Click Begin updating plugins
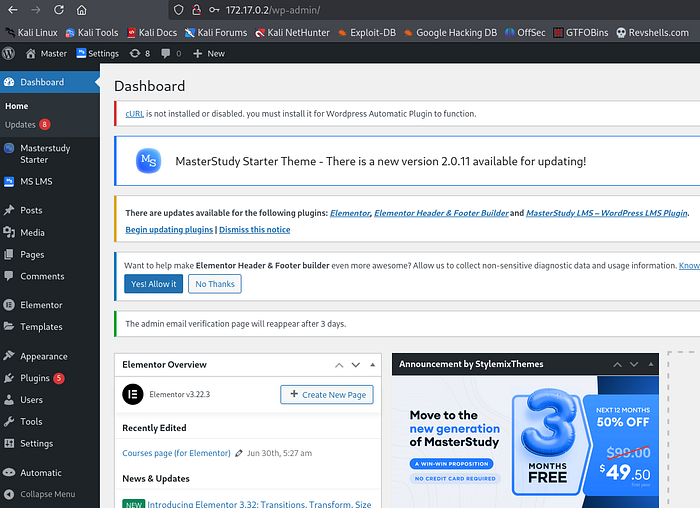 (x=169, y=229)
